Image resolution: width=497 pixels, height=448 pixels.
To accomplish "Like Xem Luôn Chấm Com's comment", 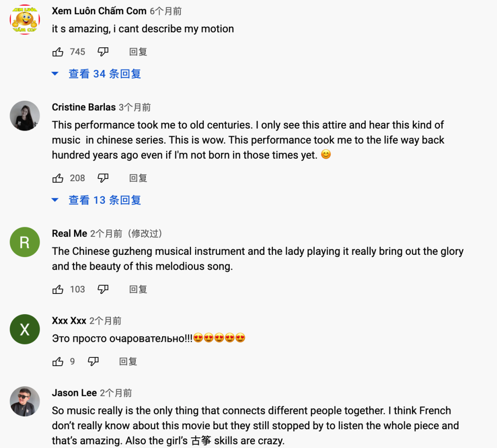I will tap(58, 52).
